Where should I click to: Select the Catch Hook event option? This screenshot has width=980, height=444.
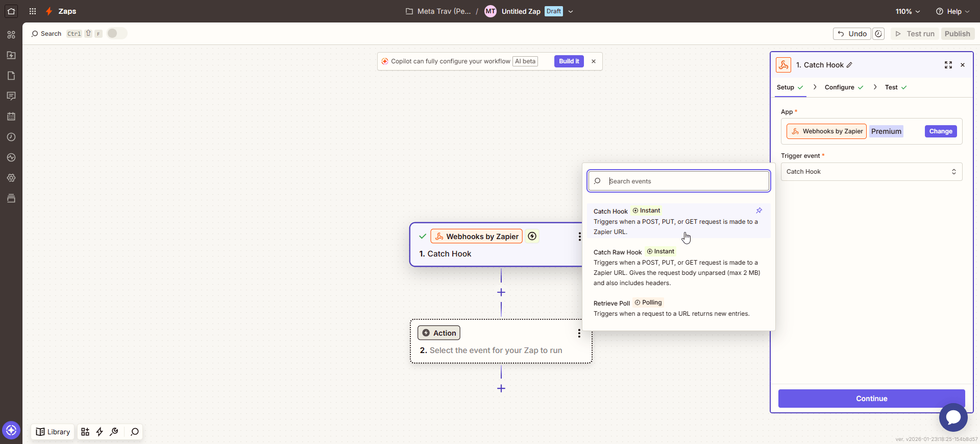[678, 221]
